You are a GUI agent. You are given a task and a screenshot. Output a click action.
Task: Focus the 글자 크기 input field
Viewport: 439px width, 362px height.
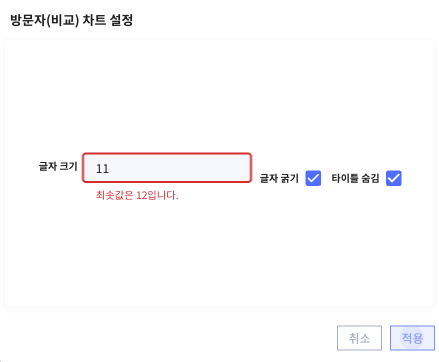pyautogui.click(x=167, y=168)
